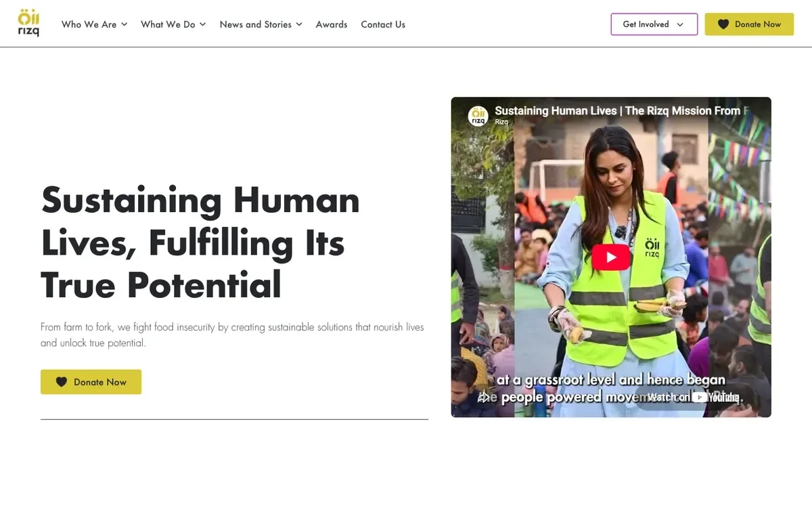This screenshot has height=508, width=812.
Task: Click Donate Now below the hero paragraph
Action: point(91,382)
